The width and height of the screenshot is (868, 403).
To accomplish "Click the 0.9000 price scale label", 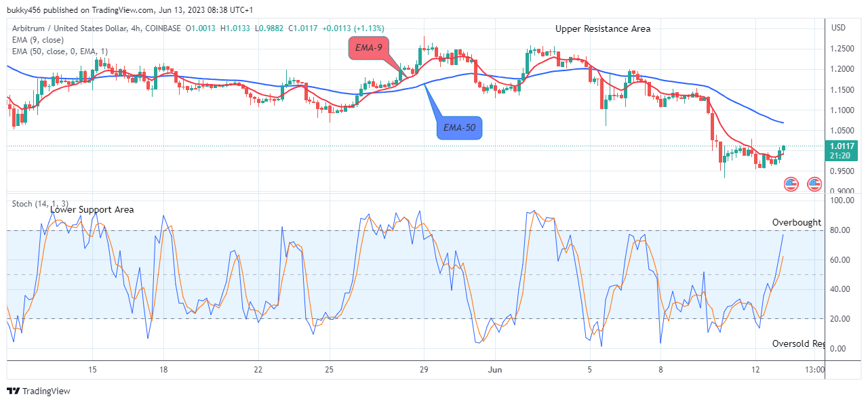I will coord(842,191).
